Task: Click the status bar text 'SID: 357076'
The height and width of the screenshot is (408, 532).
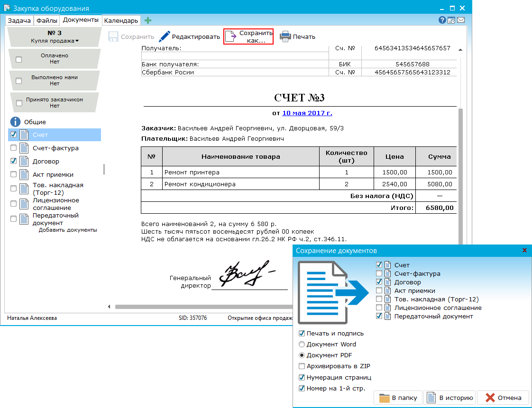Action: pyautogui.click(x=193, y=318)
